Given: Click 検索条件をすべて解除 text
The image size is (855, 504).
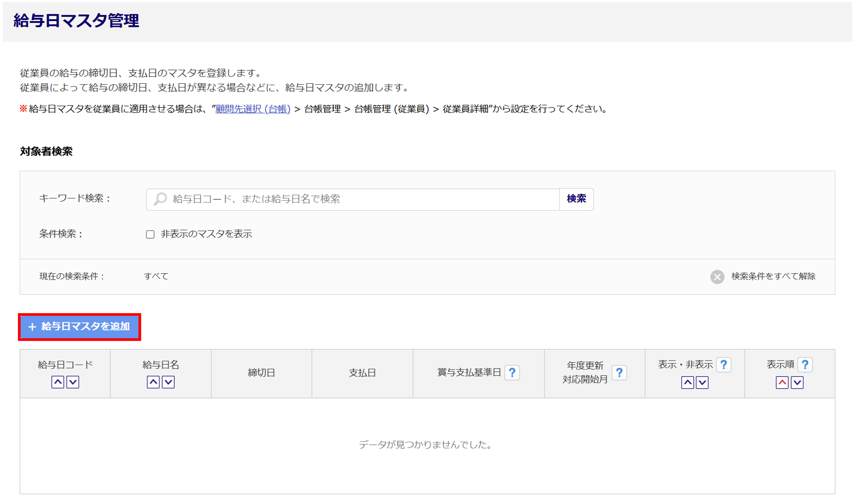Looking at the screenshot, I should click(x=773, y=276).
